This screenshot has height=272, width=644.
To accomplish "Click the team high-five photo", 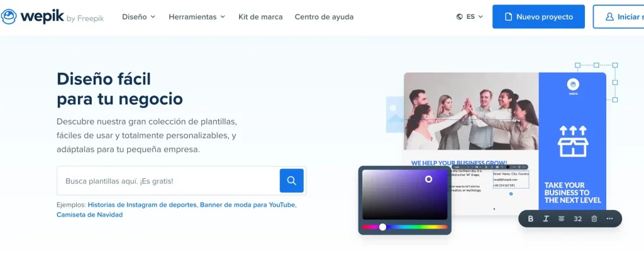I will [470, 111].
